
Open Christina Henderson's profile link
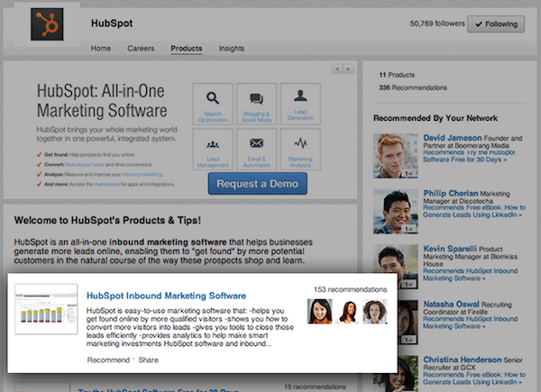pos(463,360)
